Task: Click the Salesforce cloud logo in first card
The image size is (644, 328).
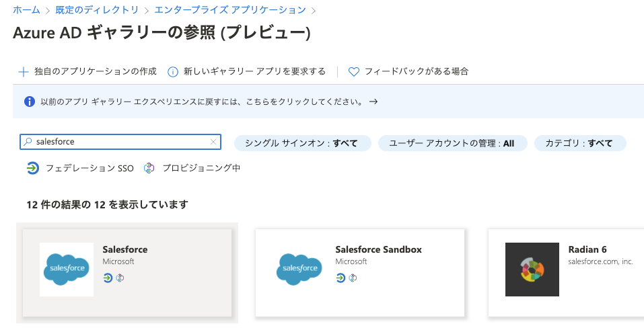Action: coord(67,269)
